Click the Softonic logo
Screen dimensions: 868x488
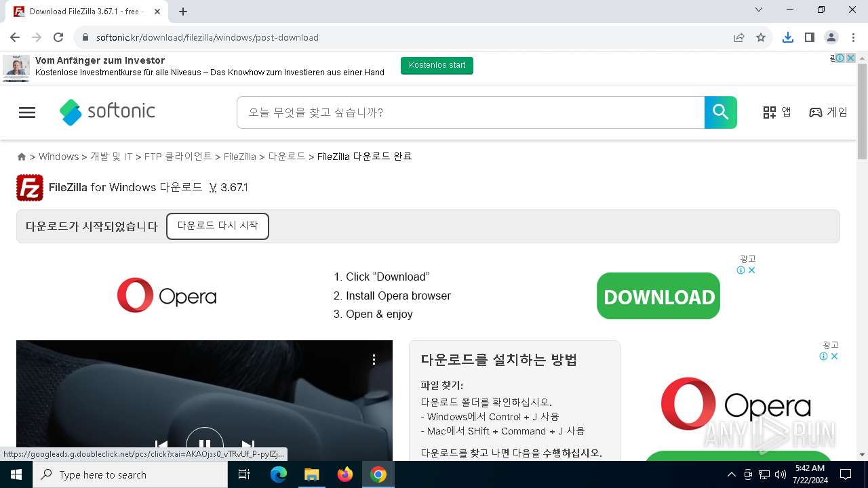click(107, 112)
